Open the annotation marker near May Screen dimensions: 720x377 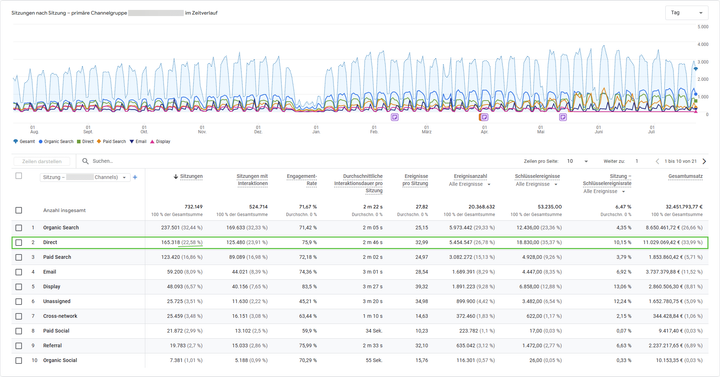click(563, 117)
